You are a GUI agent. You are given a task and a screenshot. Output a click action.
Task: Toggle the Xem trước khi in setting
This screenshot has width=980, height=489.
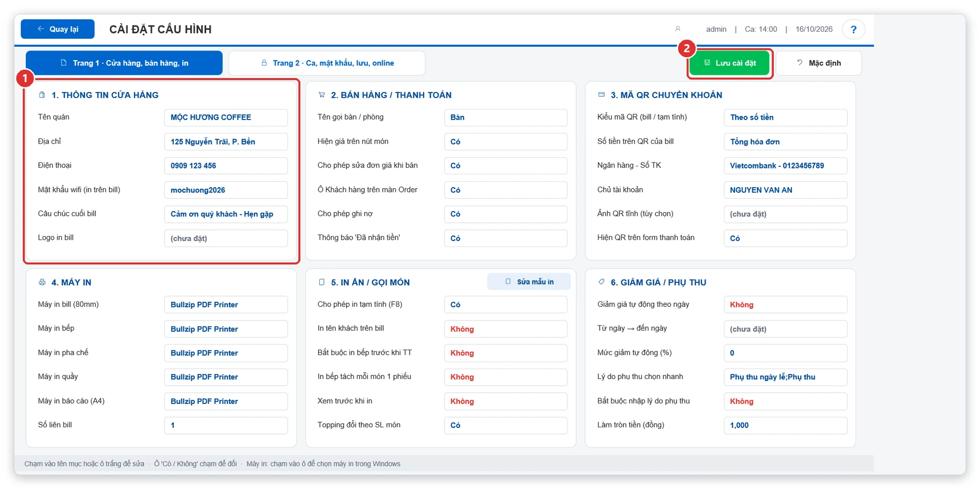pos(505,401)
